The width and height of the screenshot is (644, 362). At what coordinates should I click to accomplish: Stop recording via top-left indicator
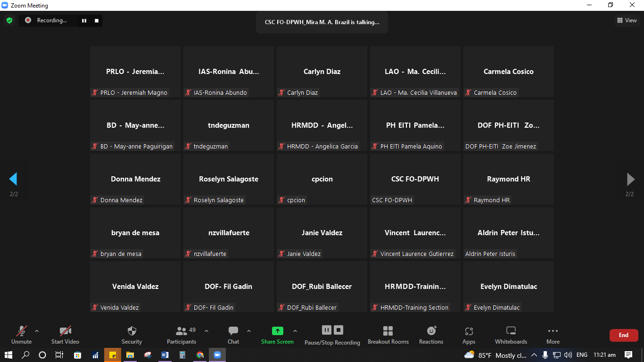tap(97, 20)
